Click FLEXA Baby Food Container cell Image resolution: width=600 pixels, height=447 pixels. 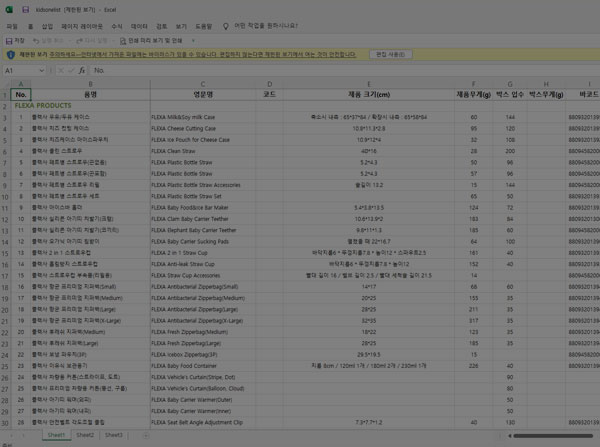coord(203,366)
